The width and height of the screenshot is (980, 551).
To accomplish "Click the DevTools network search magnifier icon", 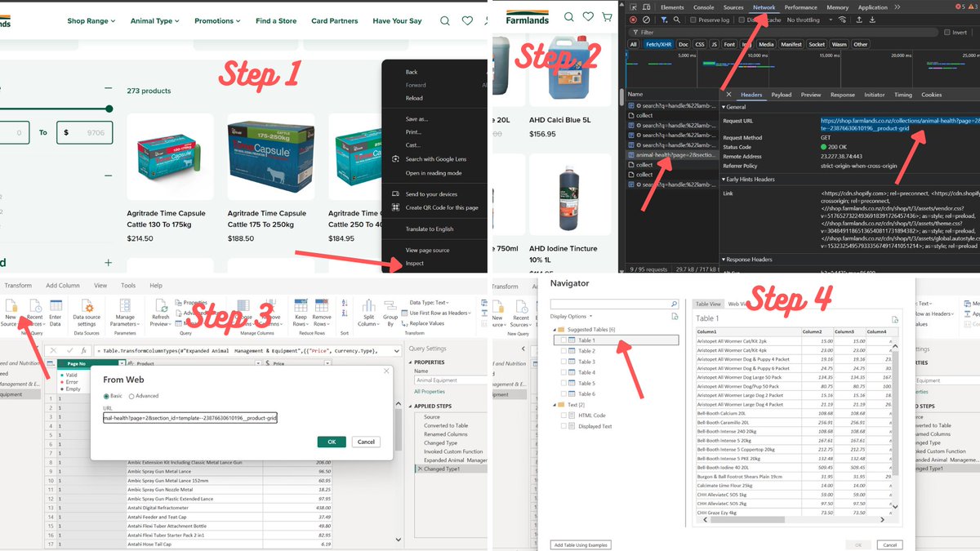I will tap(677, 20).
